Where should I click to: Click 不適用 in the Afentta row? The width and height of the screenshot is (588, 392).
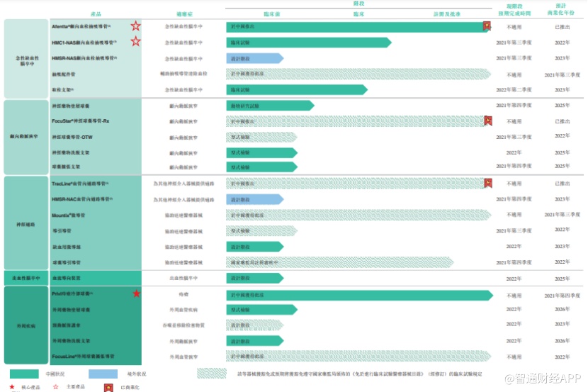click(514, 27)
